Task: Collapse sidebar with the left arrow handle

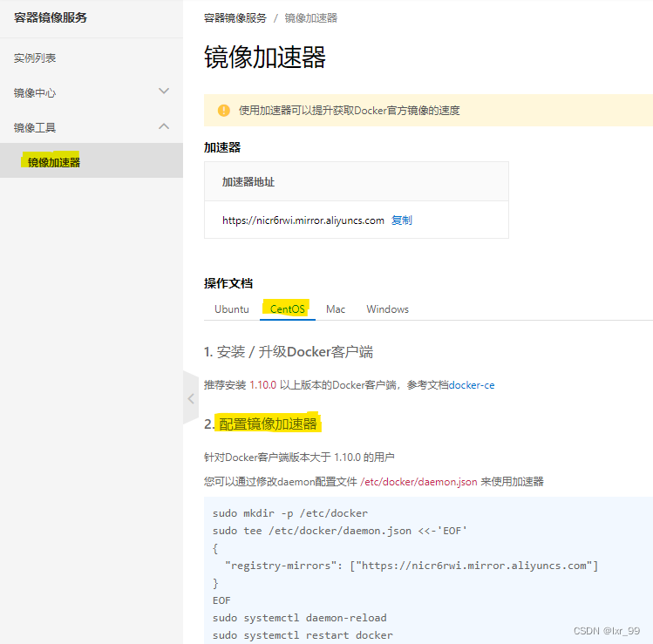Action: click(191, 398)
